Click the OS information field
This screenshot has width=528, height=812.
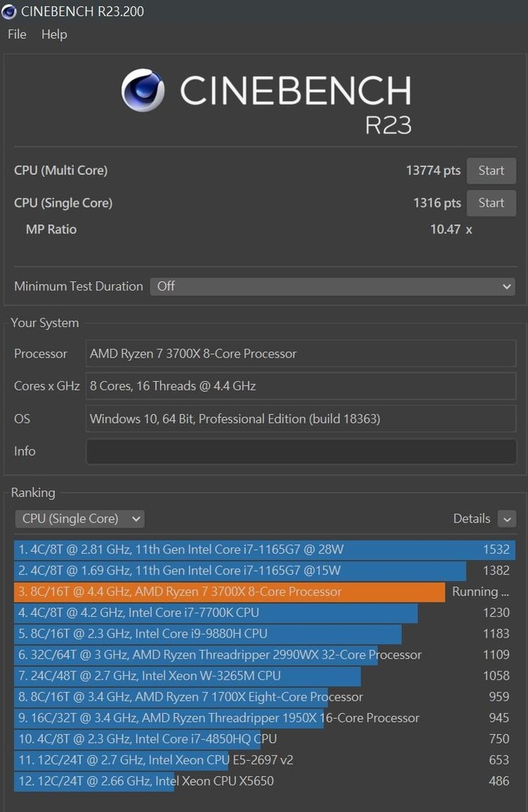[301, 418]
